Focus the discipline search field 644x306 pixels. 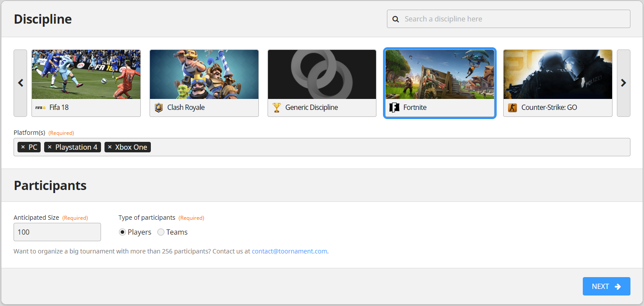508,19
